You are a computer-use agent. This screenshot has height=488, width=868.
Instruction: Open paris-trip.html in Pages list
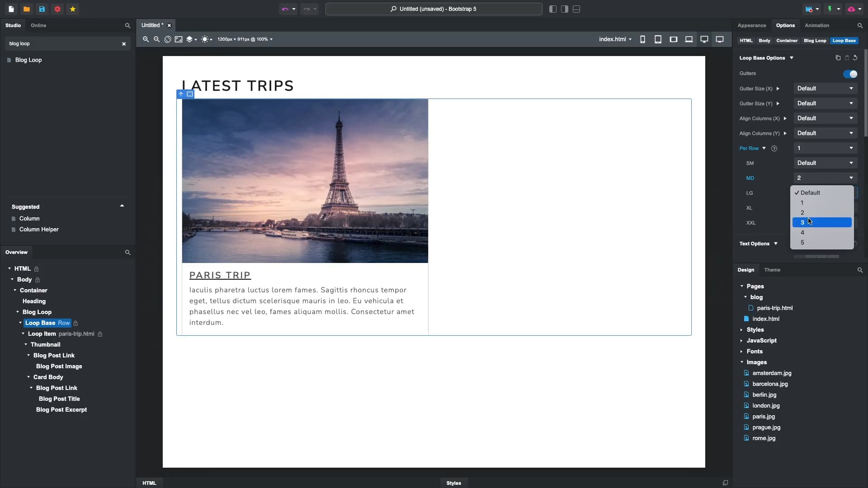point(774,308)
